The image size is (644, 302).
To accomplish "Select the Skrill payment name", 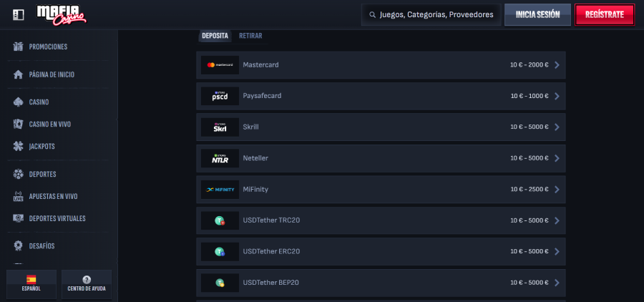I will (x=250, y=127).
